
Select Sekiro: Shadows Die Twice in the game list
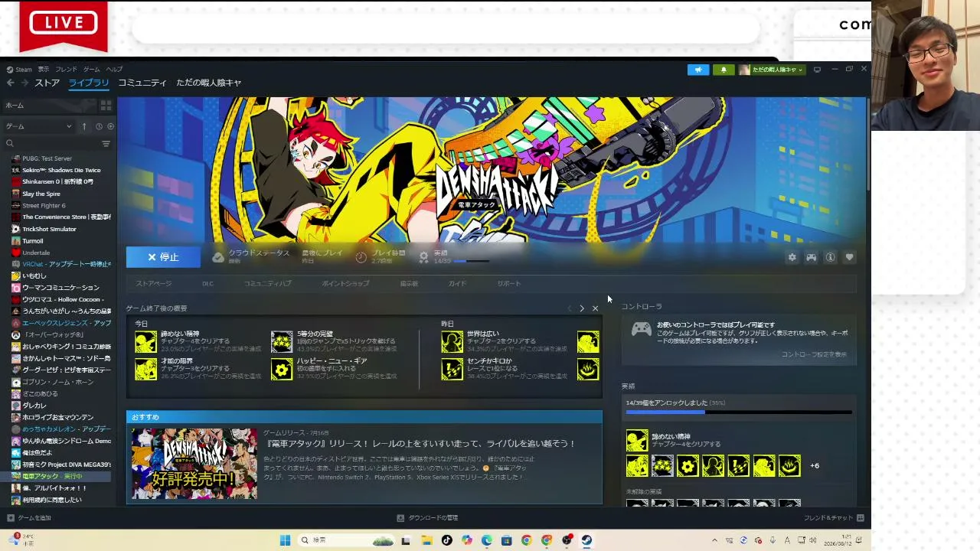61,170
